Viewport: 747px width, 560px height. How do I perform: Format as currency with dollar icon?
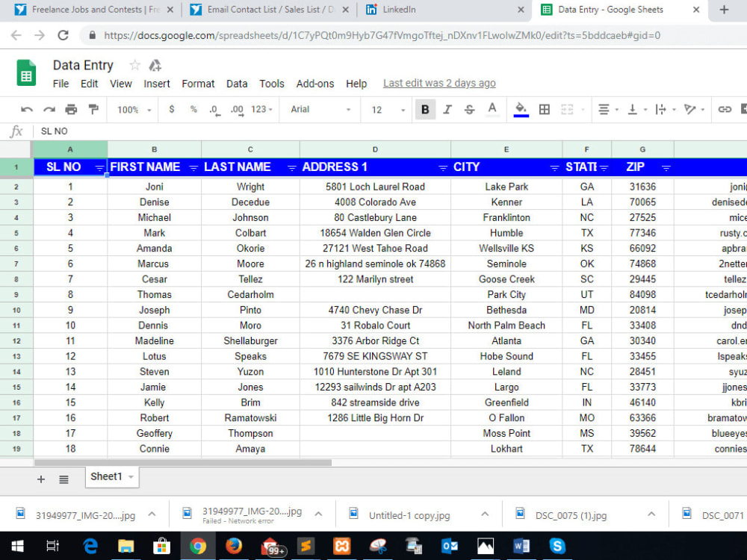point(172,109)
